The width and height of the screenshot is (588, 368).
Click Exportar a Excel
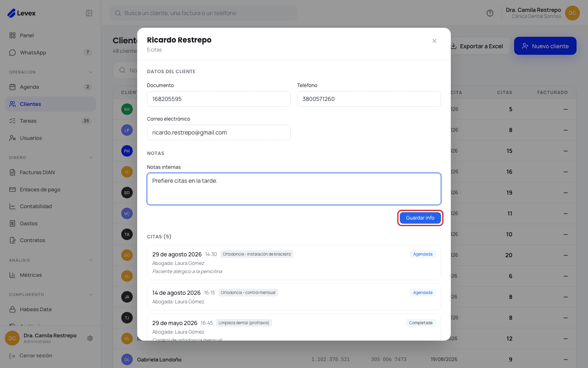(477, 46)
